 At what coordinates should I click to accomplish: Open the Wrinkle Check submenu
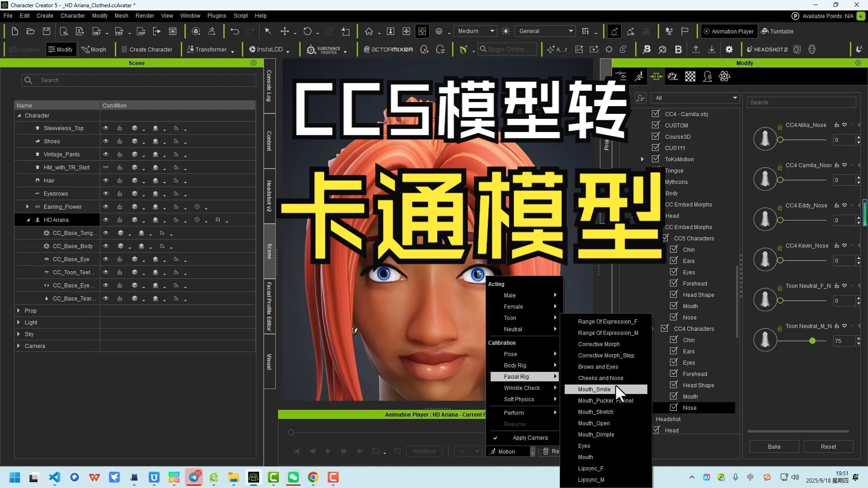tap(524, 388)
